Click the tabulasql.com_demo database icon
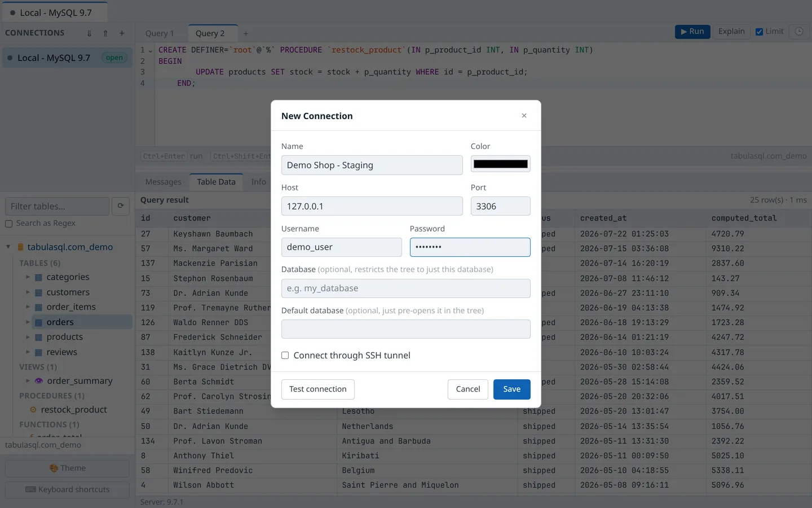The image size is (812, 508). point(21,247)
